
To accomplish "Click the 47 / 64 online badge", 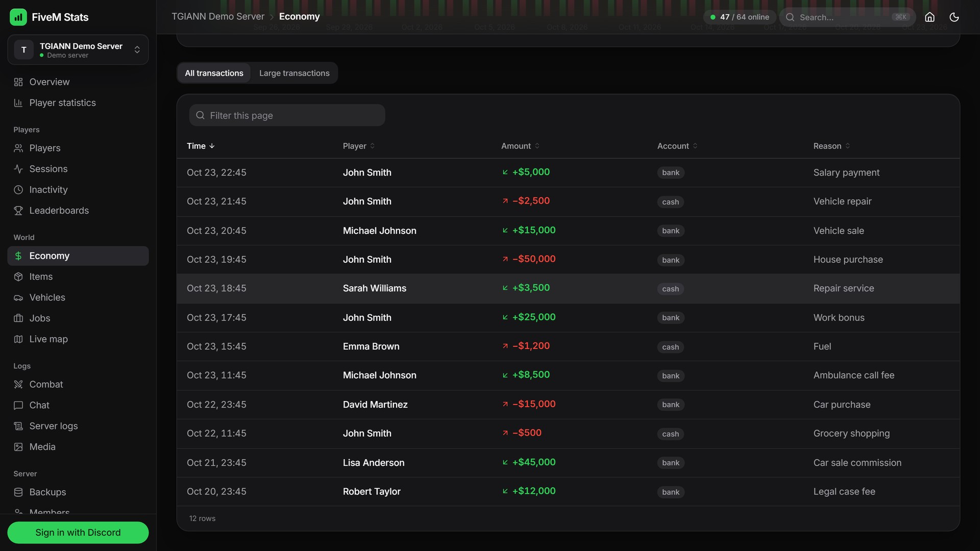I will (740, 17).
